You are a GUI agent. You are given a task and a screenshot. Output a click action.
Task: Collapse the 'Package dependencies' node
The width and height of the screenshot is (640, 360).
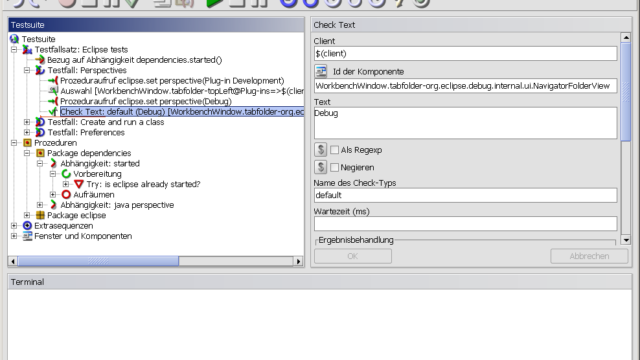[27, 153]
